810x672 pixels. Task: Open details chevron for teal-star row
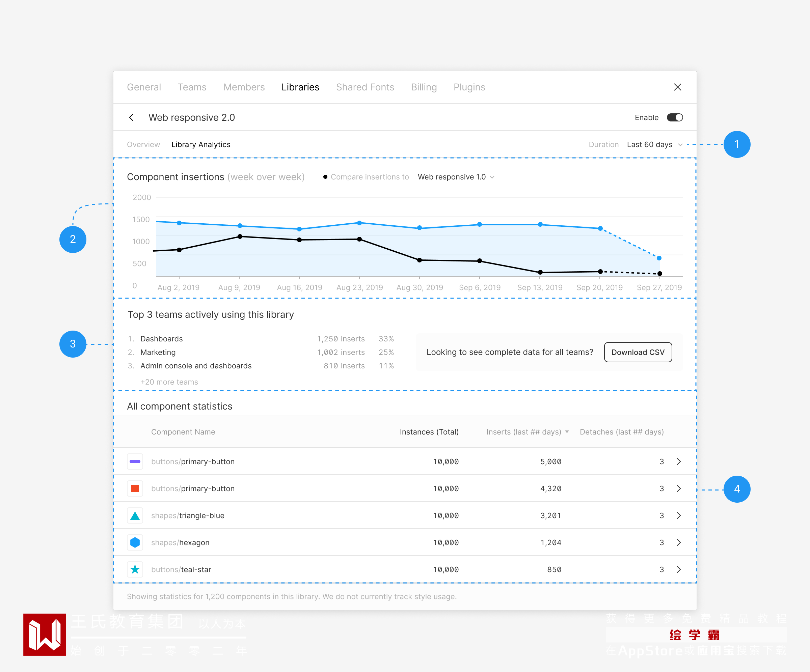[x=678, y=569]
